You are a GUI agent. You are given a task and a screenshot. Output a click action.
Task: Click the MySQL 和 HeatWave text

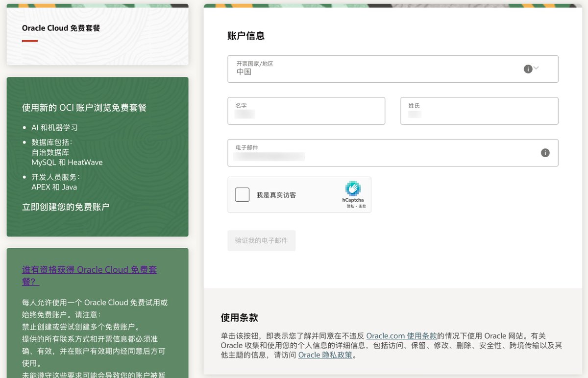click(67, 162)
